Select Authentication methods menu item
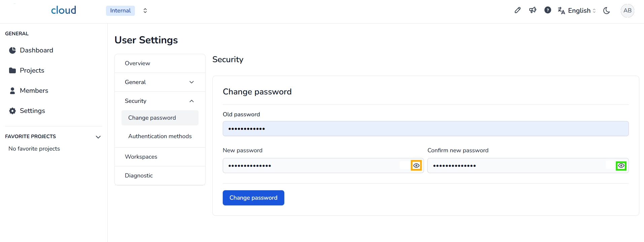Screen dimensions: 644x242 click(160, 136)
